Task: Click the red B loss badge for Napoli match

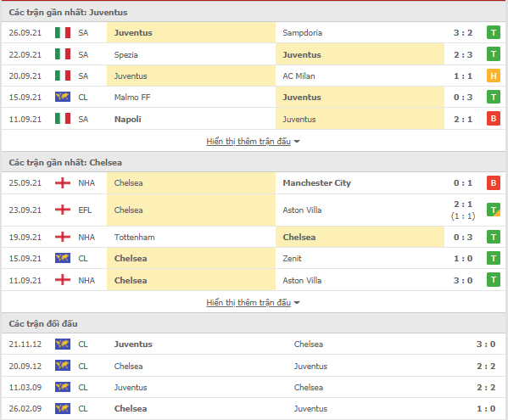Action: [494, 119]
